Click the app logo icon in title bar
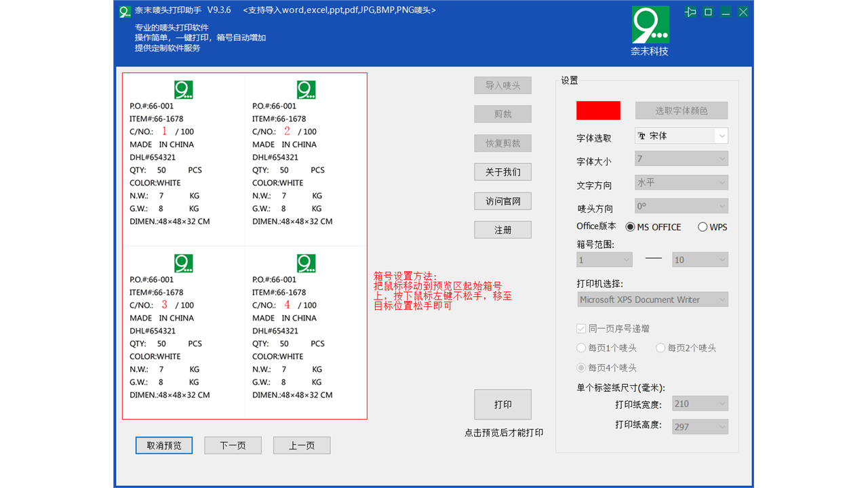The height and width of the screenshot is (488, 868). (x=124, y=11)
